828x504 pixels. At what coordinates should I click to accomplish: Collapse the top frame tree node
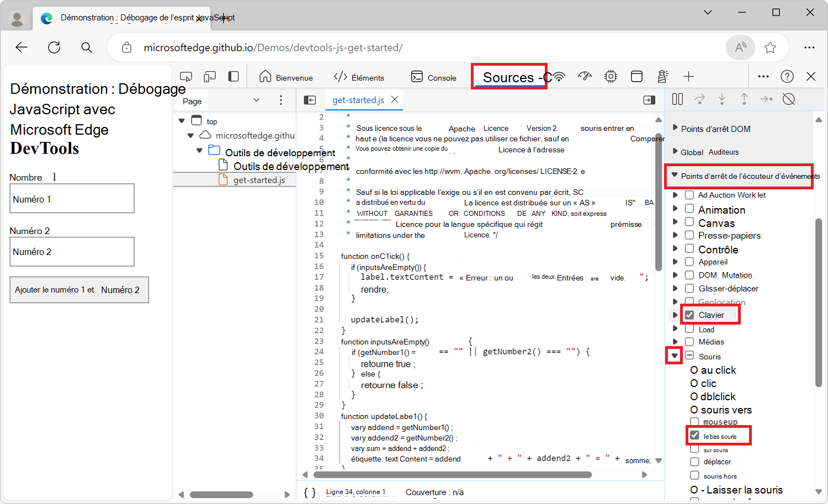(182, 120)
